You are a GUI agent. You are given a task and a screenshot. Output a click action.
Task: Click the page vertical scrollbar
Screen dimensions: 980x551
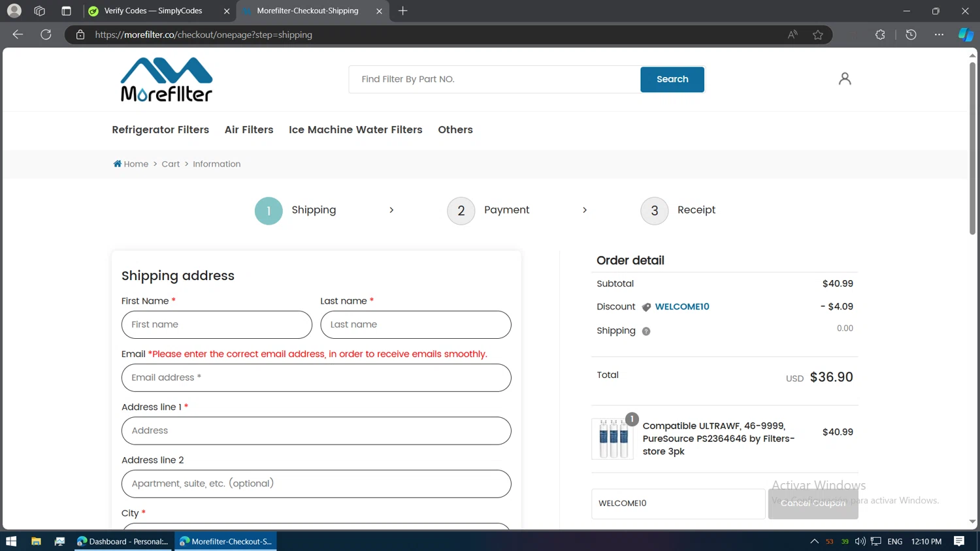coord(972,148)
